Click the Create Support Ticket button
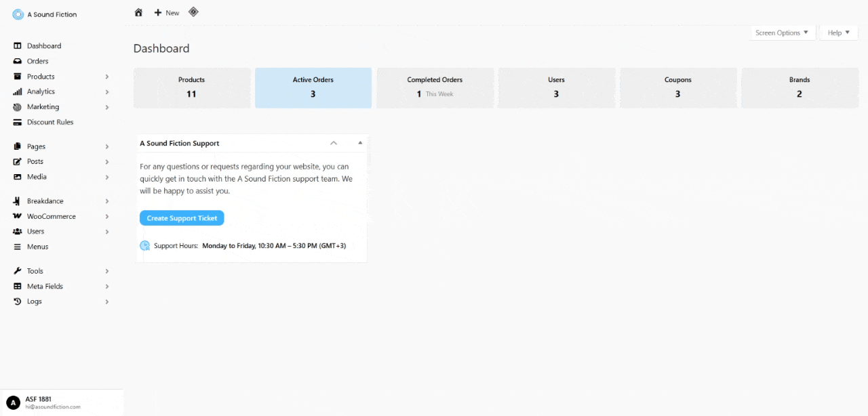868x416 pixels. pyautogui.click(x=181, y=217)
